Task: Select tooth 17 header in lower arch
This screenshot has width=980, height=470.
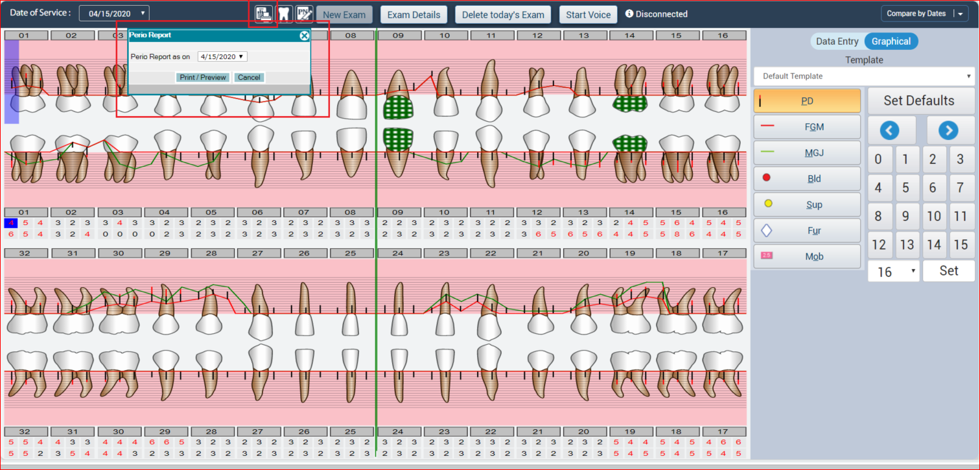Action: point(723,253)
